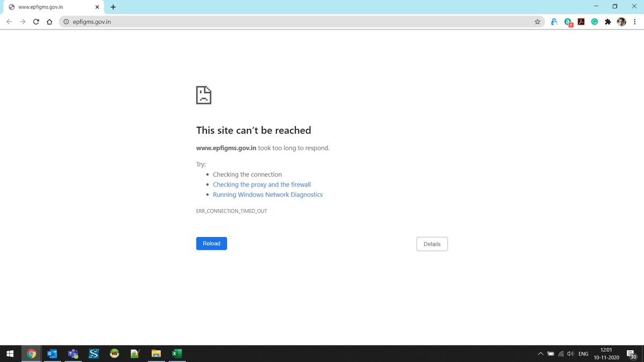
Task: Go back with the browser back arrow
Action: tap(9, 22)
